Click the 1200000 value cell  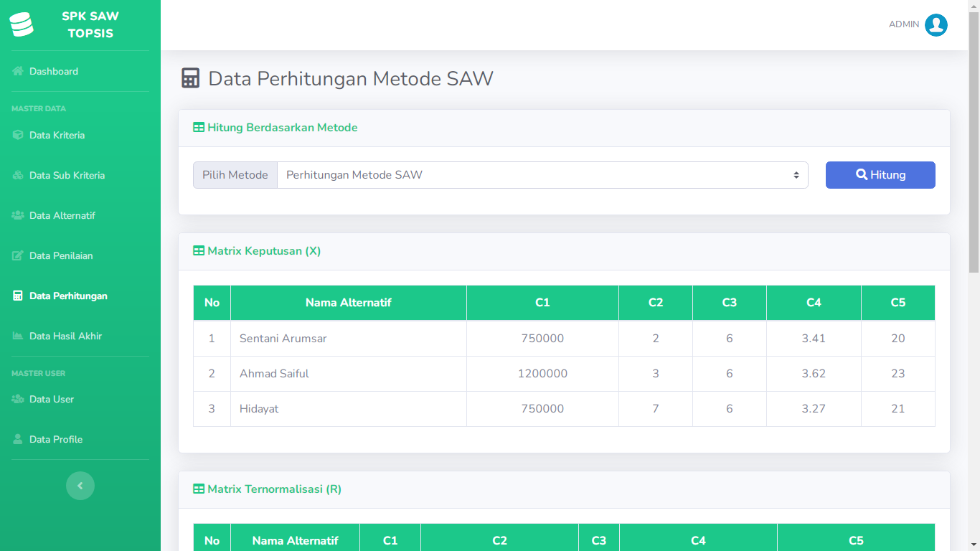pyautogui.click(x=542, y=373)
